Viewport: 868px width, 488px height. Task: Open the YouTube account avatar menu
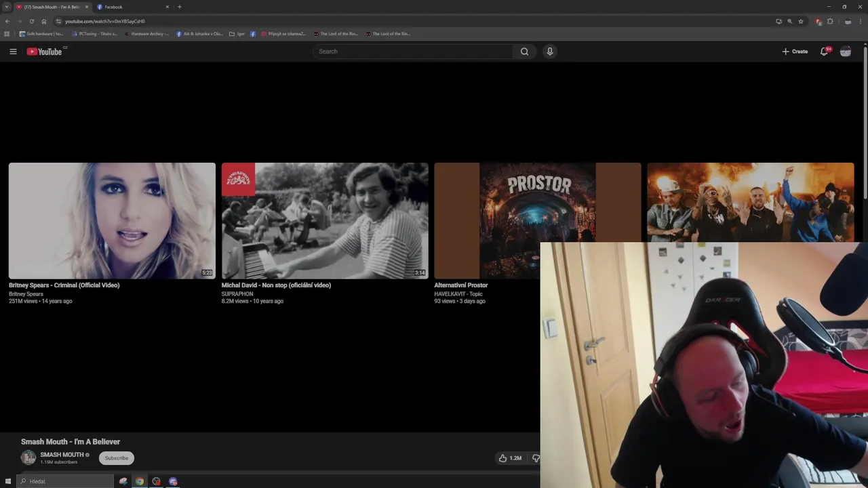(846, 52)
